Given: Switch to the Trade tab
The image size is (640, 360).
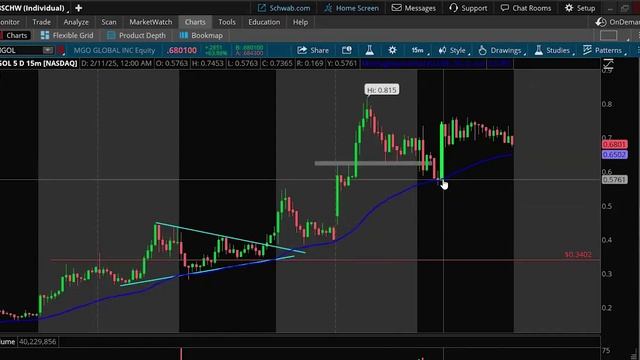Looking at the screenshot, I should tap(42, 22).
